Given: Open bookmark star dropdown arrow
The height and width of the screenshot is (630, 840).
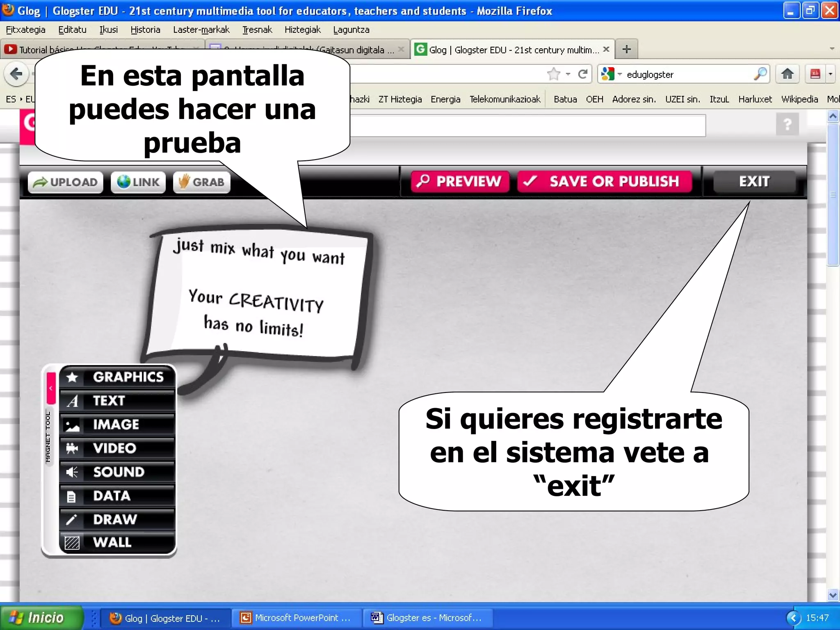Looking at the screenshot, I should tap(568, 74).
